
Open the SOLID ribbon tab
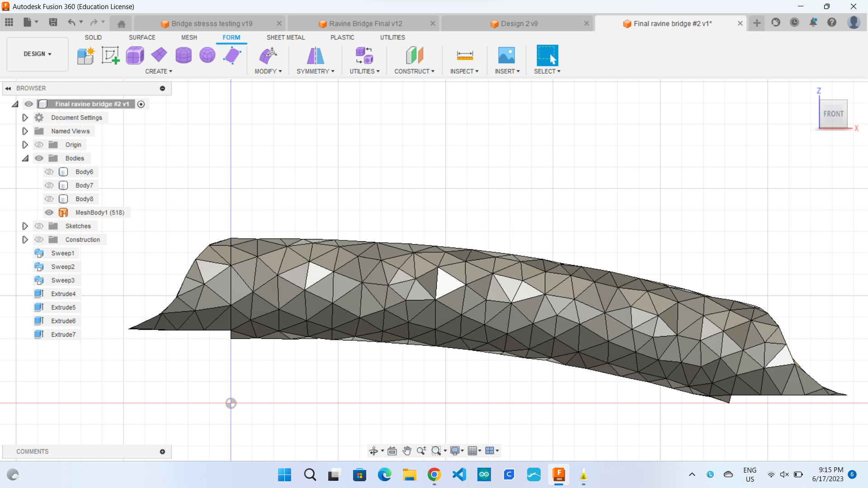point(93,38)
